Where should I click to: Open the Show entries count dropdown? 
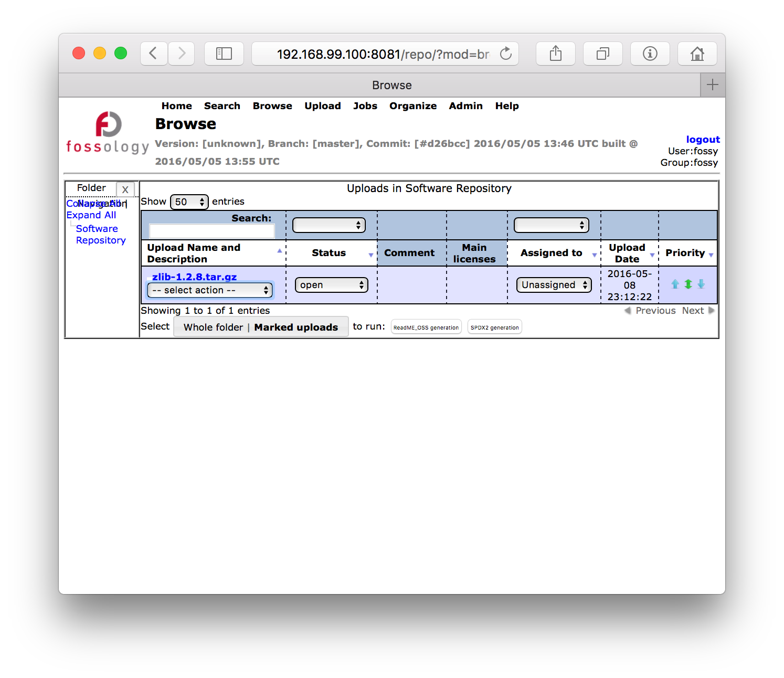189,202
